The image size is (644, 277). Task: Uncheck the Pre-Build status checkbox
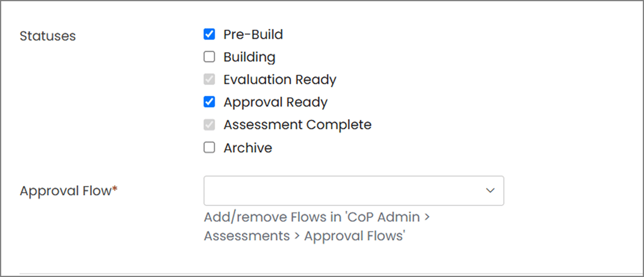[209, 34]
